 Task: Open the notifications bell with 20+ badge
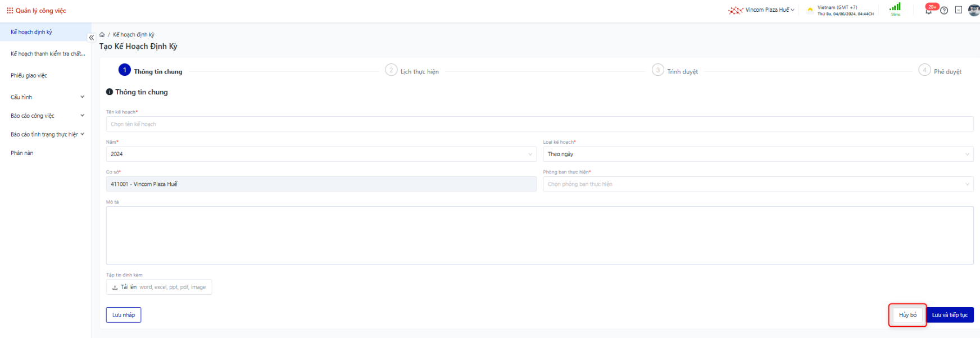928,11
